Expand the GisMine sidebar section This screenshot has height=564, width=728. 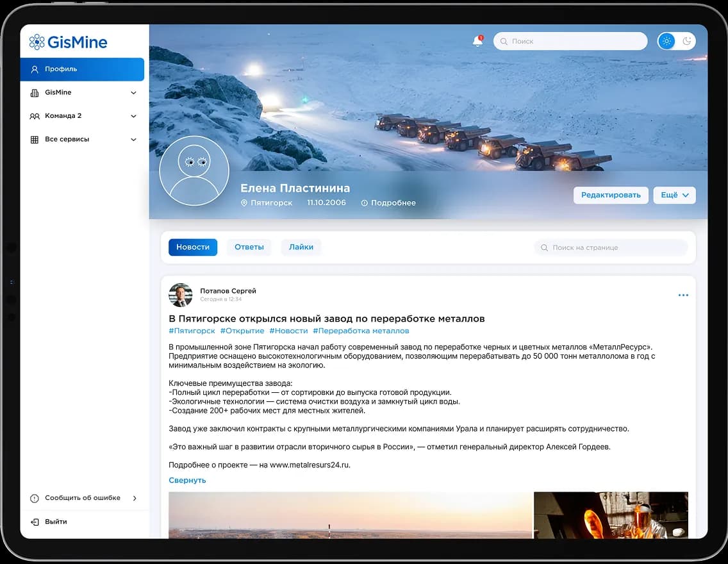point(133,93)
